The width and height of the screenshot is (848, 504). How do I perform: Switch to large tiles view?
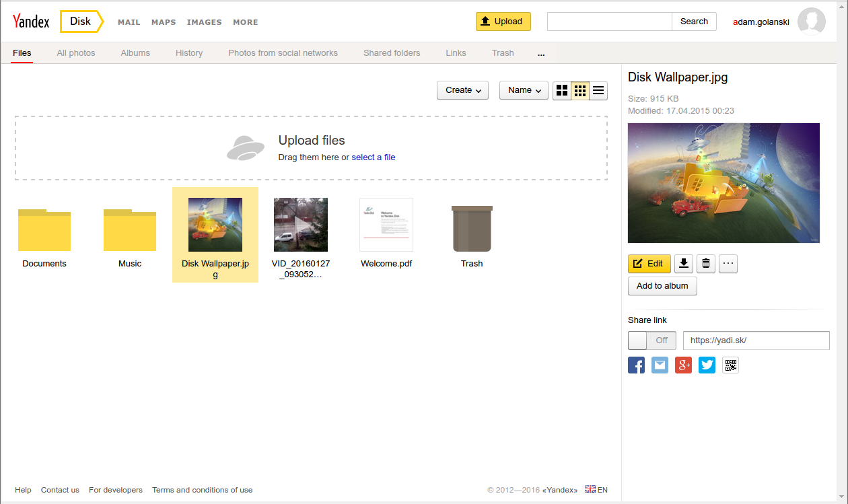coord(562,90)
